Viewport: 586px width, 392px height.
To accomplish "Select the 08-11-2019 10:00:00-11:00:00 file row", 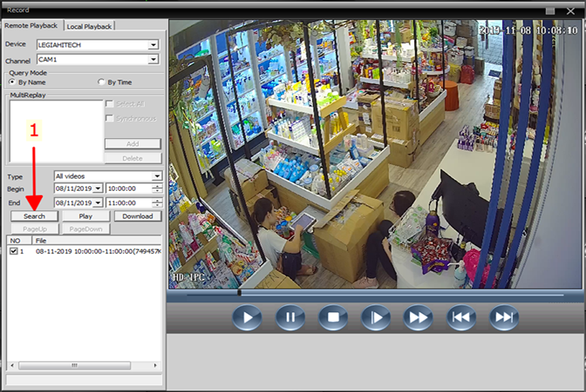I will [85, 251].
